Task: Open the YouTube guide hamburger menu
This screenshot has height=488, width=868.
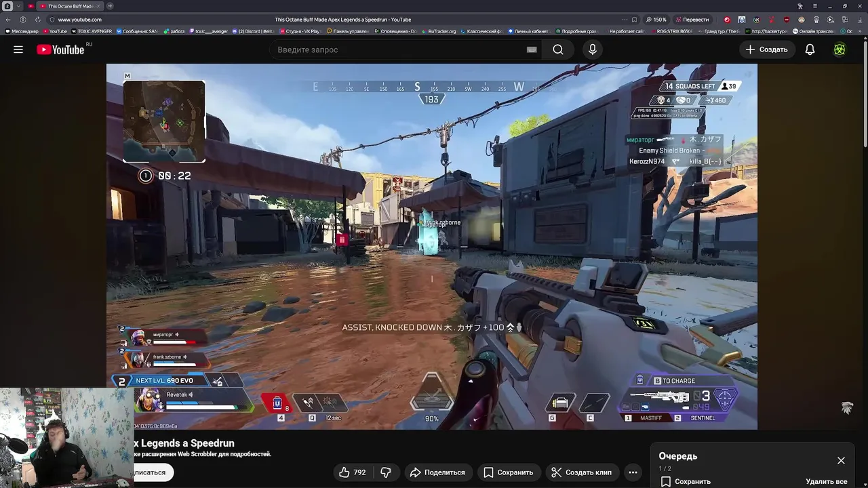Action: (x=18, y=49)
